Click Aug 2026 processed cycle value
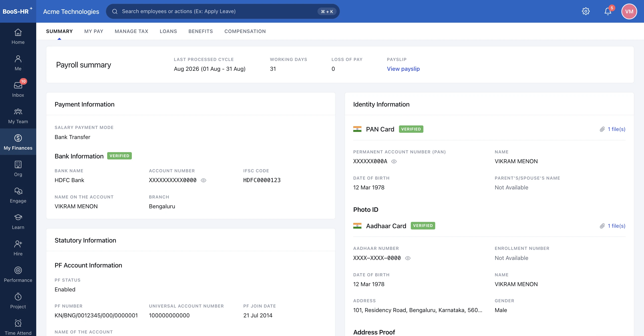Screen dimensions: 644x336 pyautogui.click(x=210, y=69)
